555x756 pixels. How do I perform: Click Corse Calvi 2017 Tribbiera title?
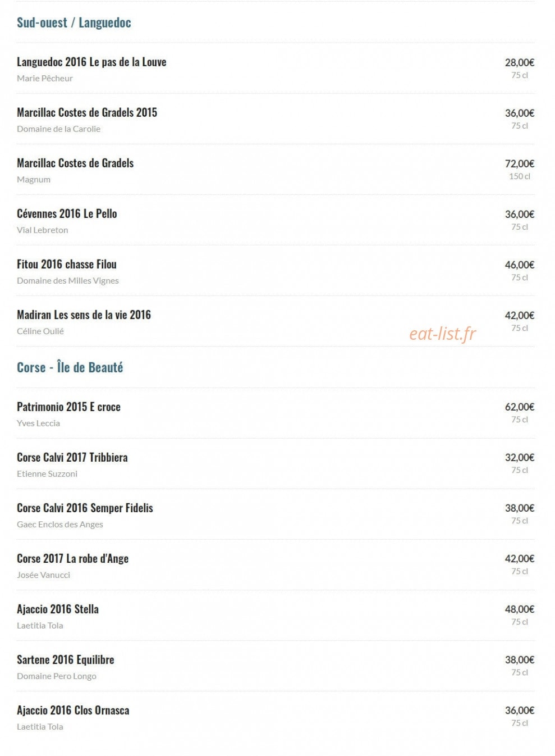[x=72, y=457]
